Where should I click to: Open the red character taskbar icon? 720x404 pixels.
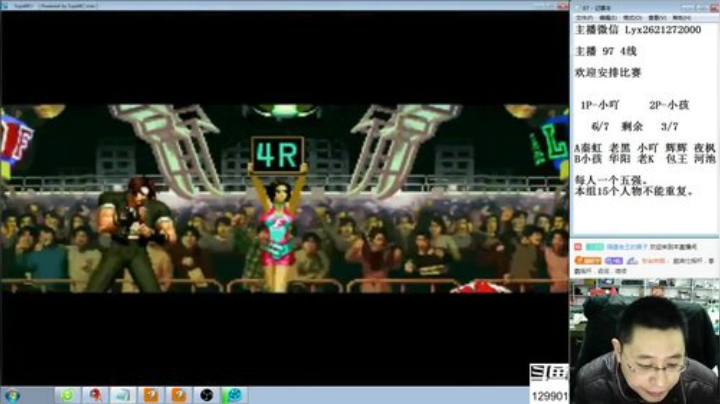pyautogui.click(x=96, y=395)
